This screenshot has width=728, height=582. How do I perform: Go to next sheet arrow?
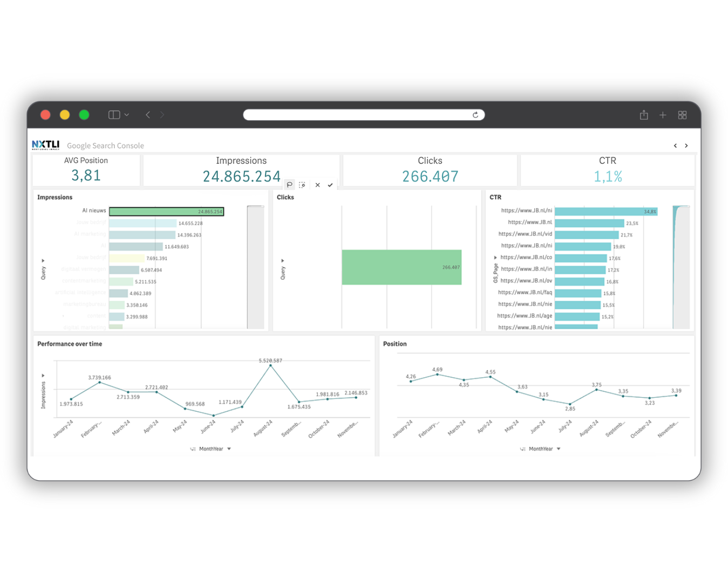point(686,145)
